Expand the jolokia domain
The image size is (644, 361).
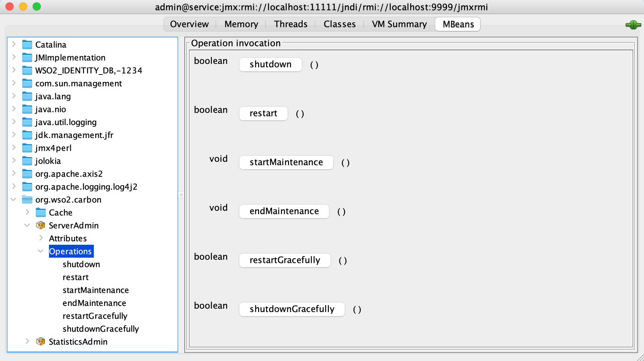pyautogui.click(x=14, y=160)
